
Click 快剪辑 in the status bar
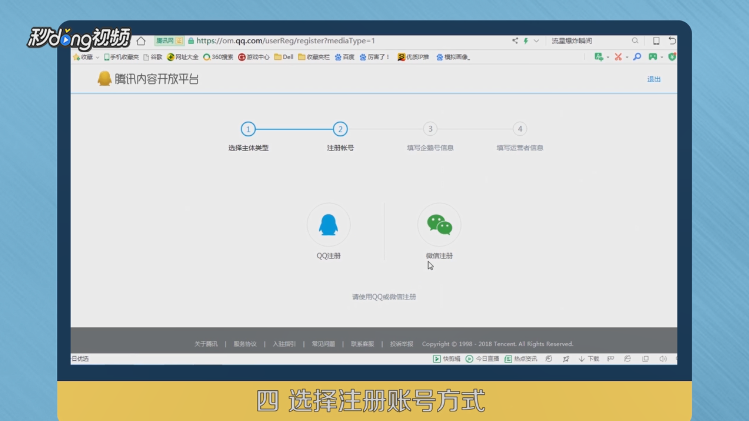click(x=447, y=359)
